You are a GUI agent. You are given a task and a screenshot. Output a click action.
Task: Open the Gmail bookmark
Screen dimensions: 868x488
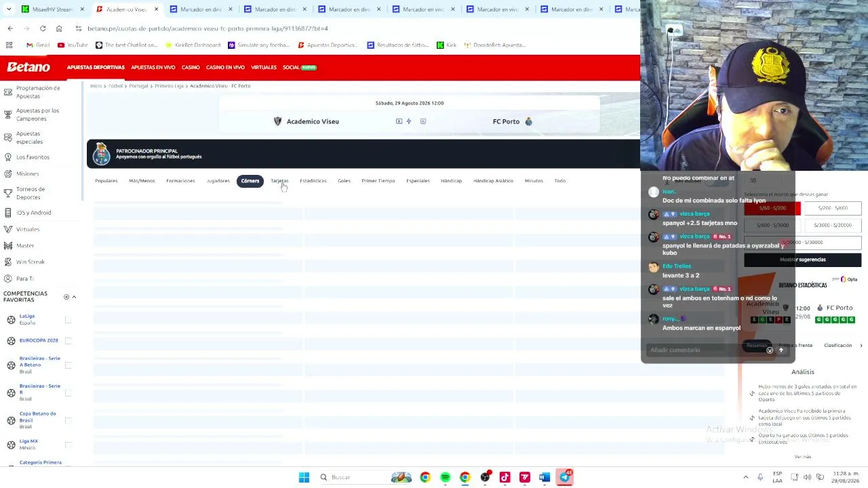click(x=38, y=45)
